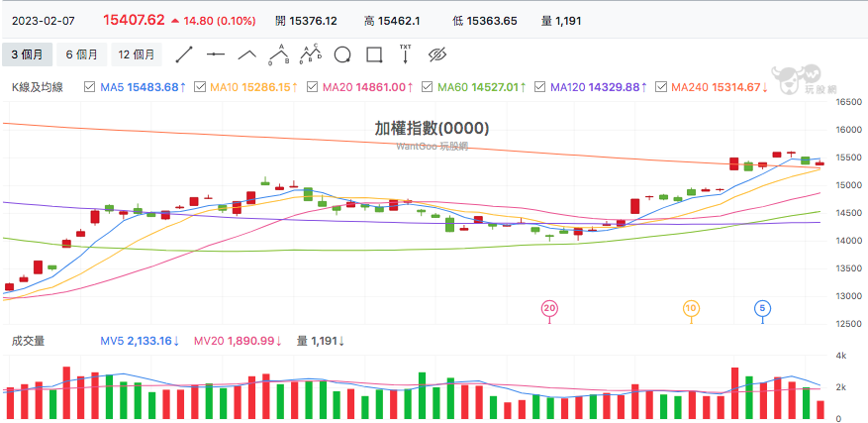Select the trend line drawing tool
The height and width of the screenshot is (423, 868).
click(183, 54)
